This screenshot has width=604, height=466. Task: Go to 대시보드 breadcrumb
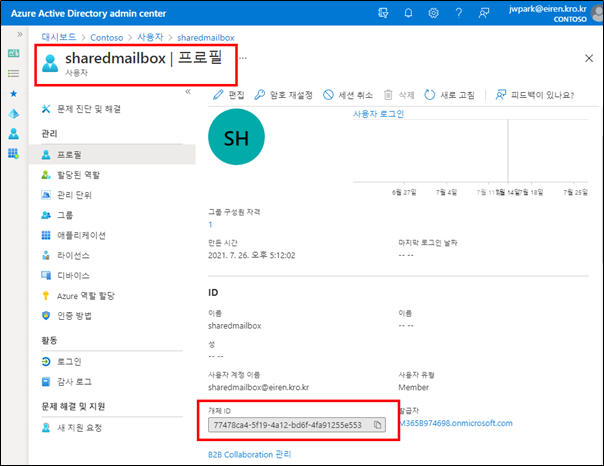click(59, 37)
